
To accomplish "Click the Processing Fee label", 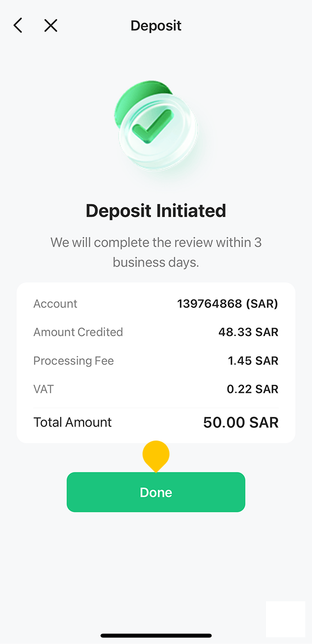I will [x=74, y=361].
